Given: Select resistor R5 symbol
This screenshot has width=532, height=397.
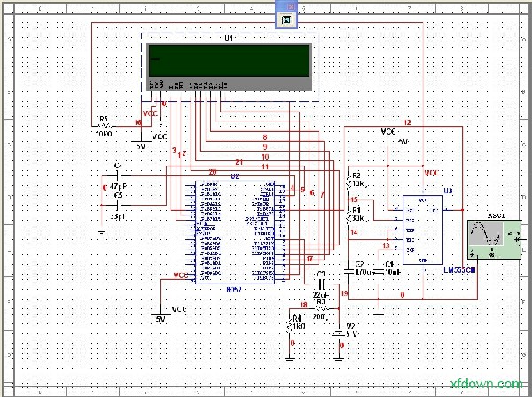Looking at the screenshot, I should [x=104, y=126].
